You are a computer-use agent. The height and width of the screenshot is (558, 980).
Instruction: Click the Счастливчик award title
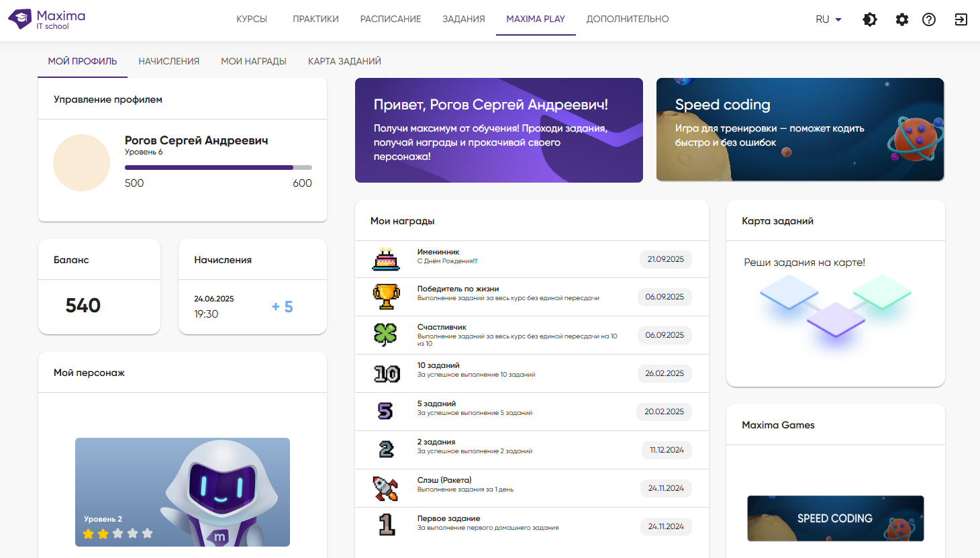(442, 328)
